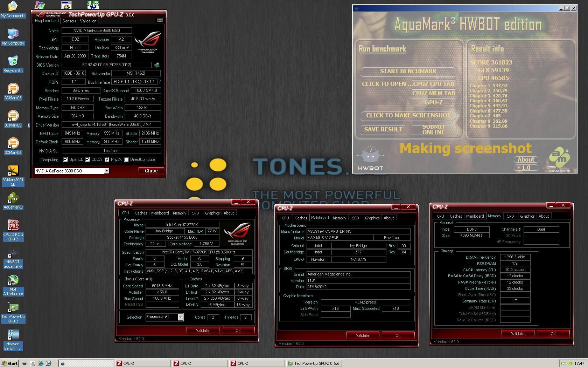Launch the 3DMark03 desktop shortcut

13,91
